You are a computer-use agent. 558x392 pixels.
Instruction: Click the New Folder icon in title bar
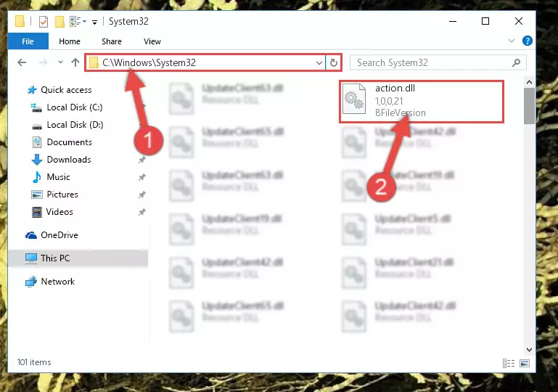[x=59, y=22]
